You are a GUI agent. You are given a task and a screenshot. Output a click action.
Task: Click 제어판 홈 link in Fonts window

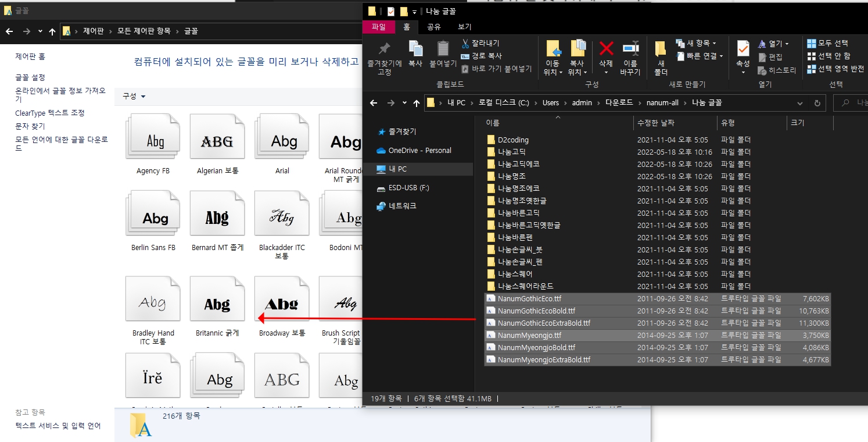coord(30,56)
